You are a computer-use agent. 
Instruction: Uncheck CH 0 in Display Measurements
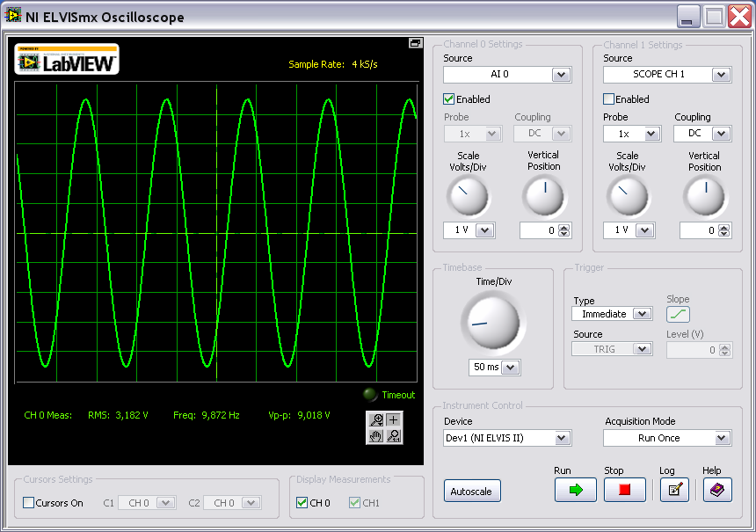point(302,503)
